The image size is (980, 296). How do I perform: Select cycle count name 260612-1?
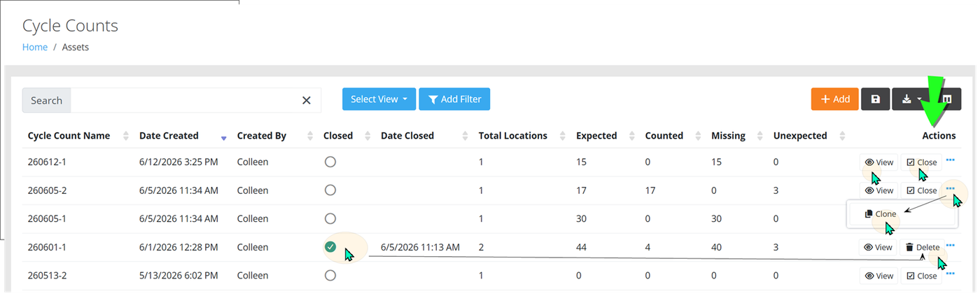47,162
